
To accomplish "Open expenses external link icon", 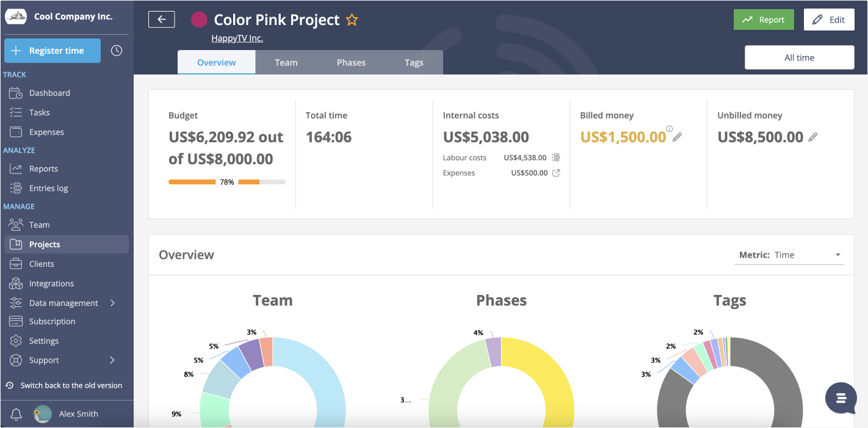I will point(555,173).
